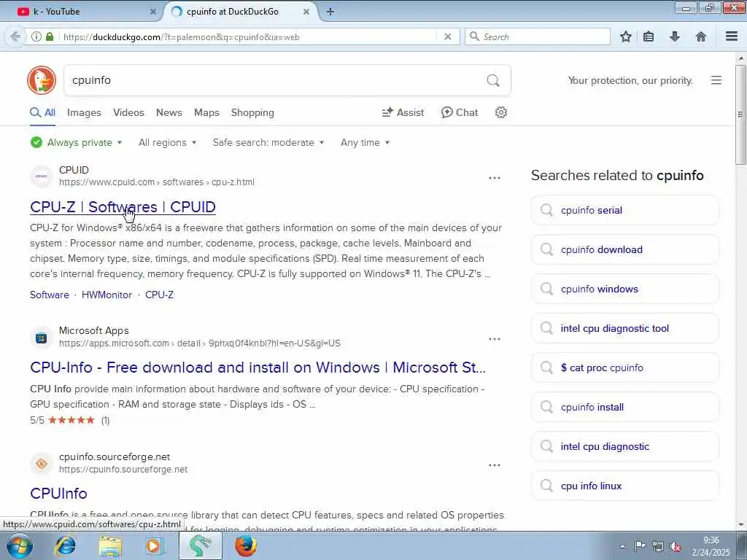This screenshot has height=560, width=747.
Task: Open Safe search: moderate dropdown
Action: point(268,142)
